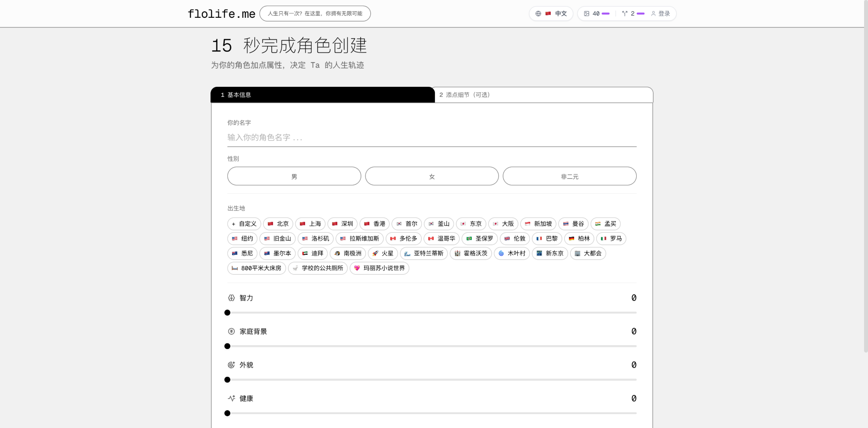Click the pulse icon beside 健康
Viewport: 868px width, 428px height.
(230, 398)
